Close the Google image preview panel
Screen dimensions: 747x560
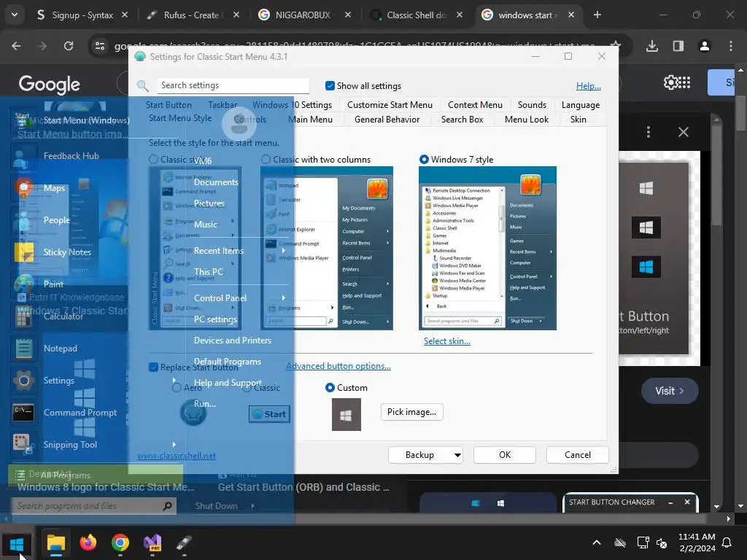pos(684,132)
